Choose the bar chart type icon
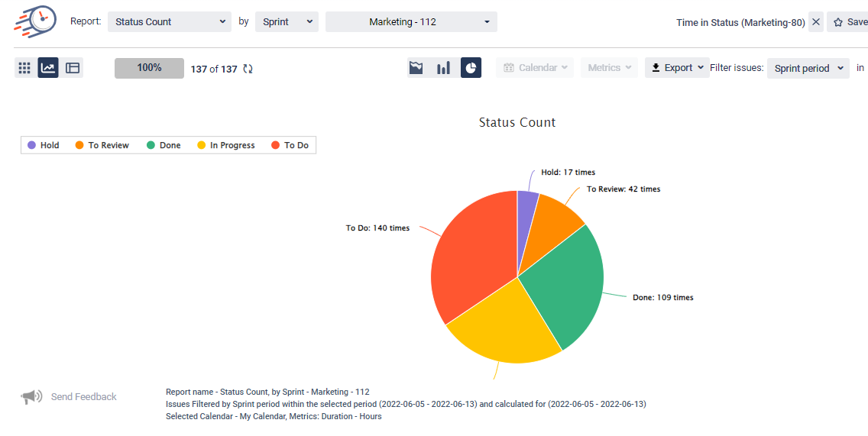Screen dimensions: 868x436 click(x=443, y=67)
